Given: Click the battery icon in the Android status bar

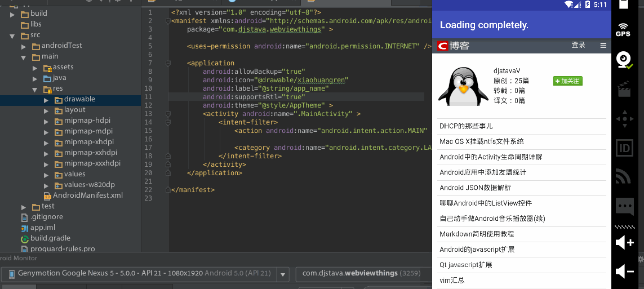Looking at the screenshot, I should coord(587,5).
